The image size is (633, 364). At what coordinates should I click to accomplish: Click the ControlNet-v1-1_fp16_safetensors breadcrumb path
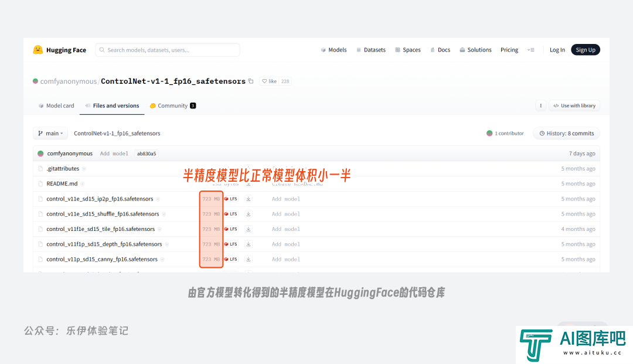117,133
